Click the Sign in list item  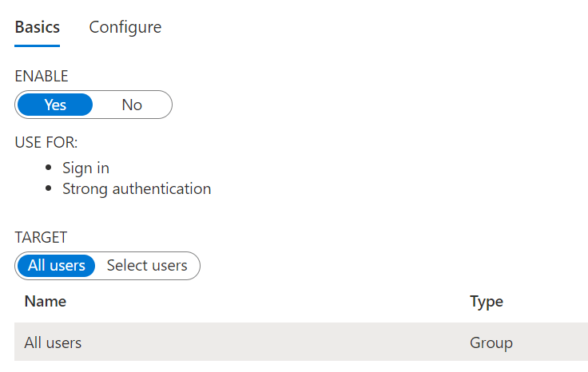[85, 168]
